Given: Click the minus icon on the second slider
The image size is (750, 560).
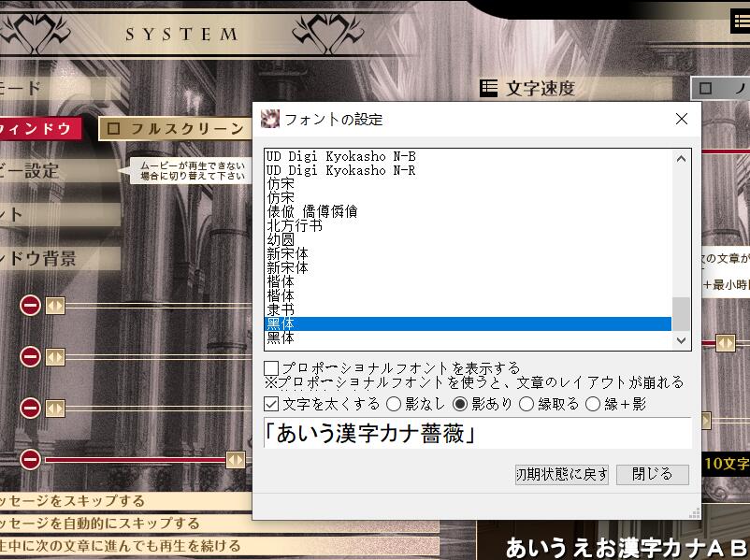Looking at the screenshot, I should tap(29, 356).
